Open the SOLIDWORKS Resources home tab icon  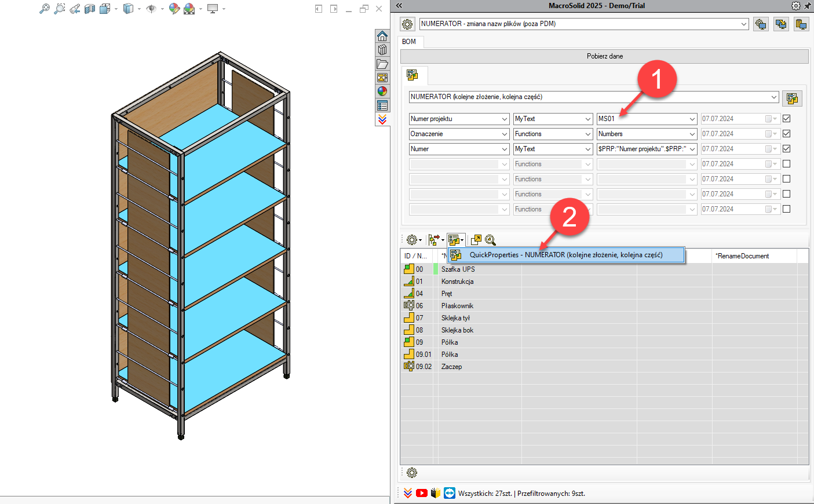pyautogui.click(x=382, y=36)
